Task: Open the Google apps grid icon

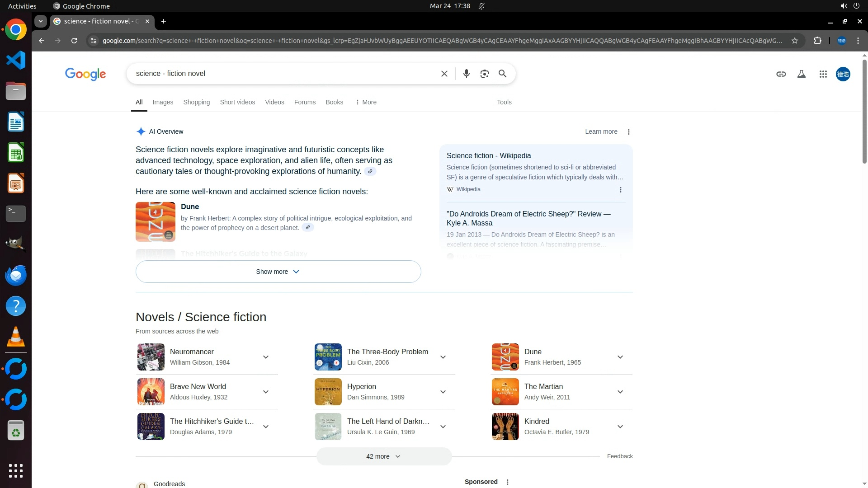Action: [823, 74]
